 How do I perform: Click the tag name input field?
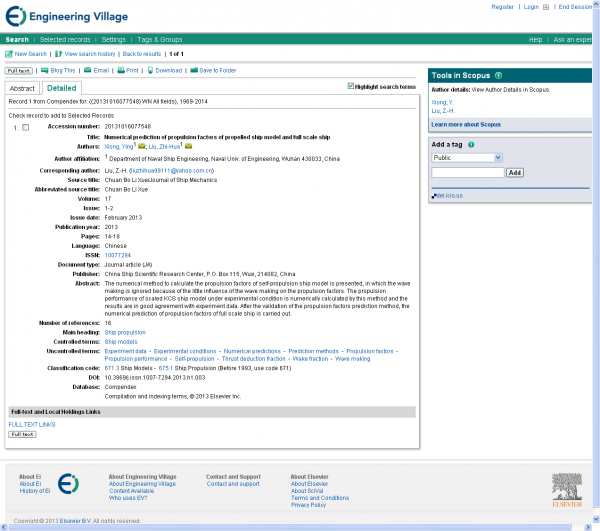[x=468, y=173]
